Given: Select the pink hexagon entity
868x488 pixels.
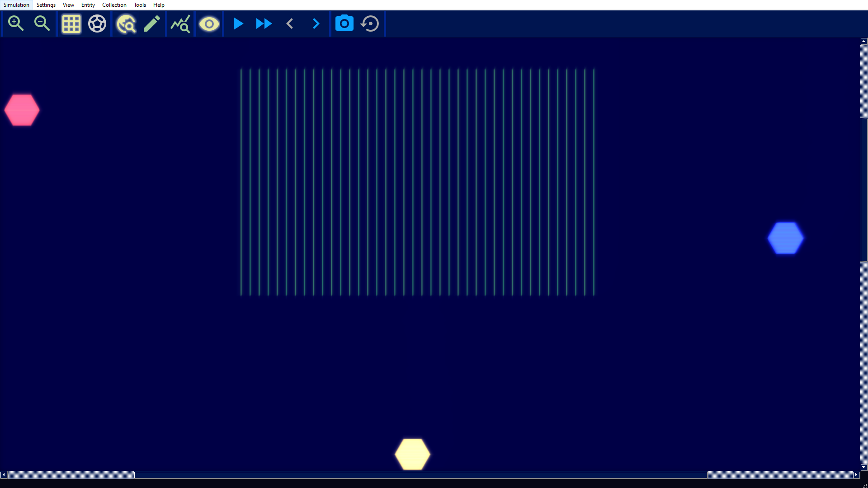Looking at the screenshot, I should 22,110.
